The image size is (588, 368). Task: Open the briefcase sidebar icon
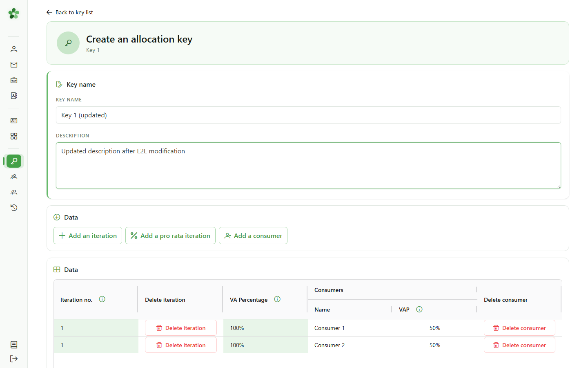click(14, 80)
